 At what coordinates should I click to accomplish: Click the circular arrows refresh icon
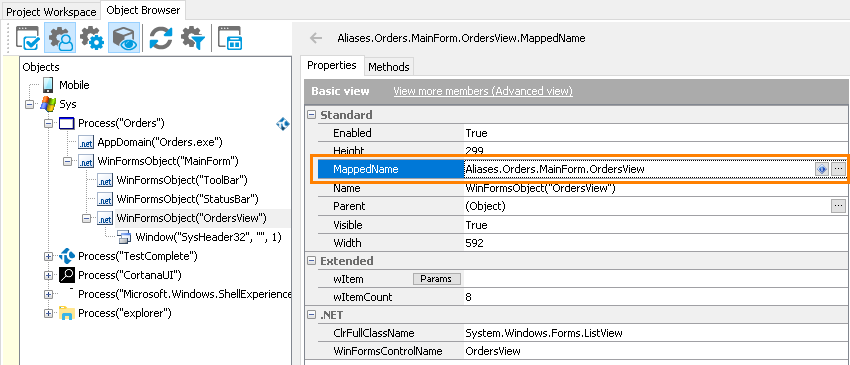tap(160, 38)
